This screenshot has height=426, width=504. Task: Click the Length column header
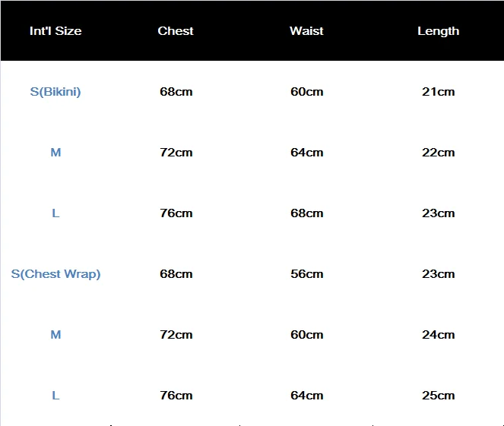coord(438,31)
